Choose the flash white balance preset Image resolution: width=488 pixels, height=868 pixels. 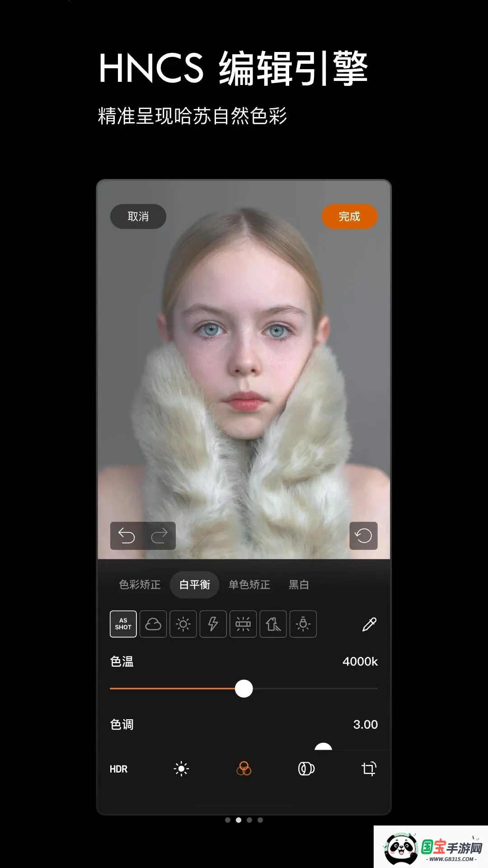tap(213, 624)
